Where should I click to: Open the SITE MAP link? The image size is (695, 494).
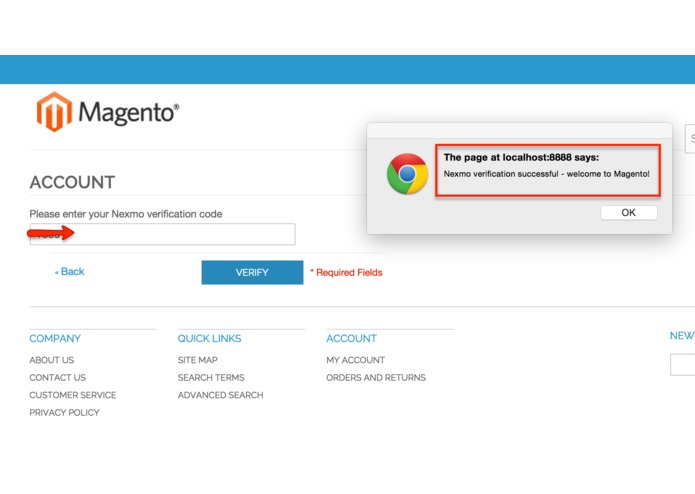coord(197,360)
